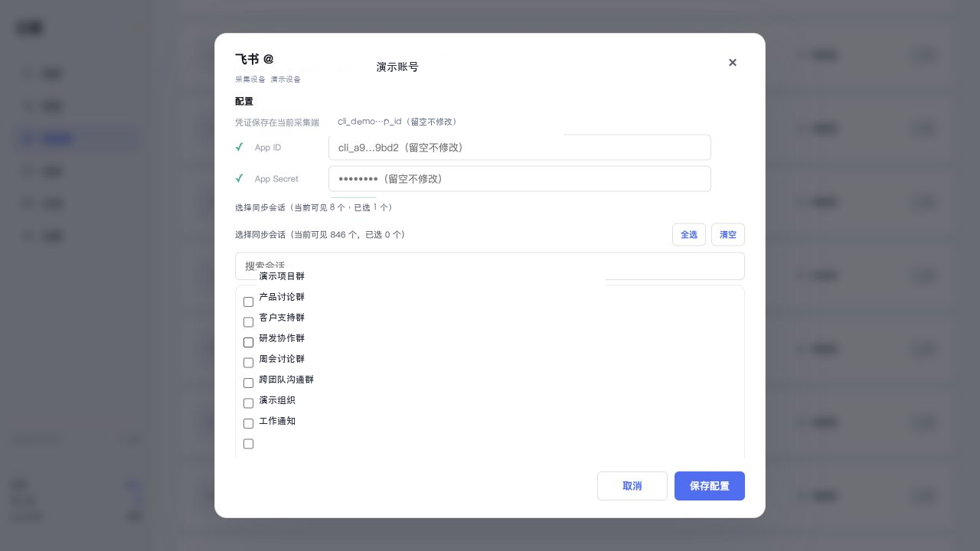Select all conversations with 全选
The height and width of the screenshot is (551, 980).
point(689,235)
